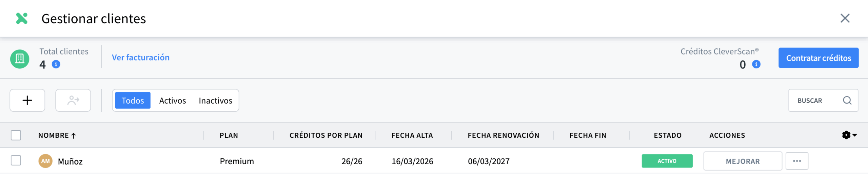Image resolution: width=868 pixels, height=174 pixels.
Task: Toggle the select-all header checkbox
Action: pos(16,135)
